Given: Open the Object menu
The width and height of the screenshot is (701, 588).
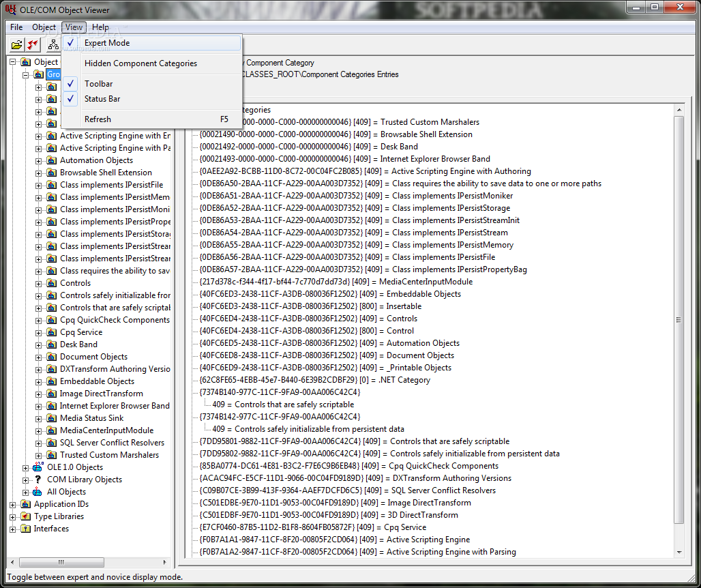Looking at the screenshot, I should 44,27.
